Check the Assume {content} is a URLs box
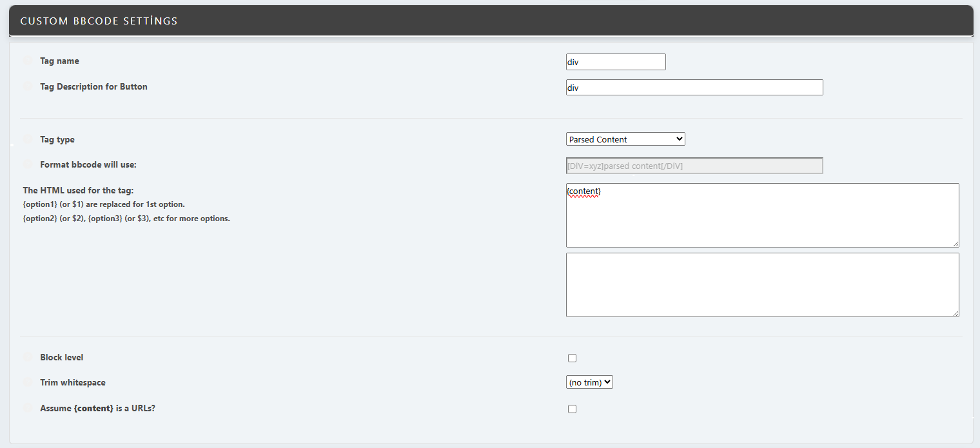Viewport: 980px width, 448px height. [572, 409]
